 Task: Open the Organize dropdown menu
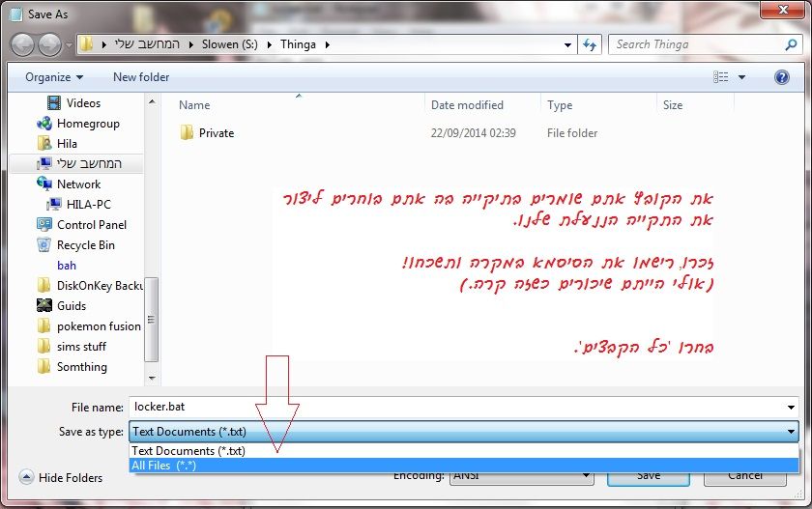click(54, 77)
